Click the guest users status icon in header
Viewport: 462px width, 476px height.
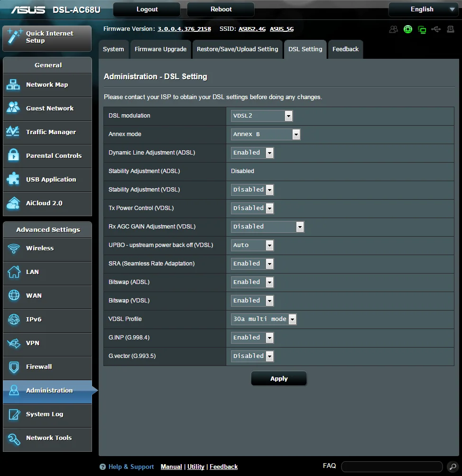click(x=394, y=29)
